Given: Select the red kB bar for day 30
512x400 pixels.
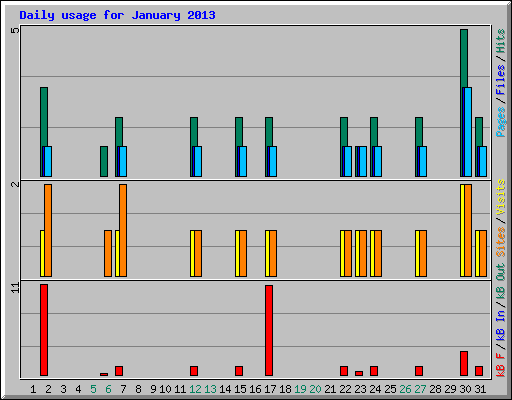Looking at the screenshot, I should [x=464, y=363].
